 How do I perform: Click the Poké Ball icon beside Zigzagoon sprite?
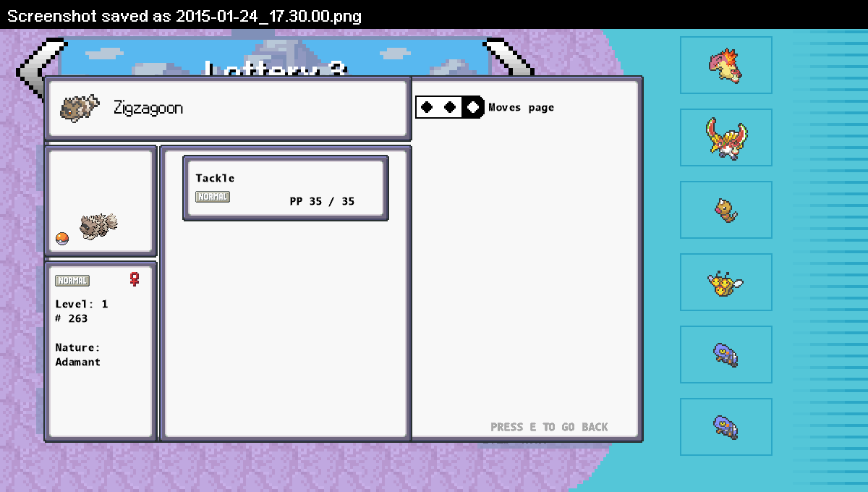(62, 239)
